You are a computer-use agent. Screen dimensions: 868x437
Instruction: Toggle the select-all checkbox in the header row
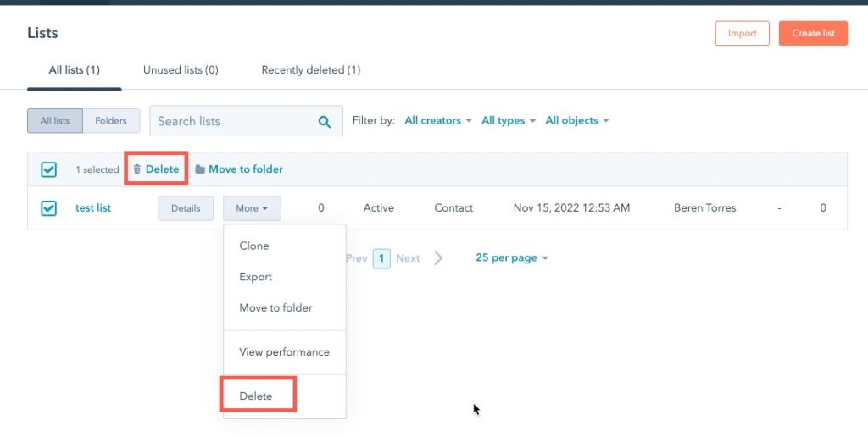click(48, 169)
